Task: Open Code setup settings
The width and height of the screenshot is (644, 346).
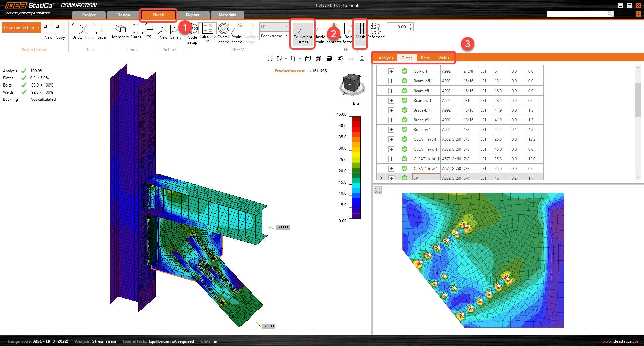Action: point(192,34)
